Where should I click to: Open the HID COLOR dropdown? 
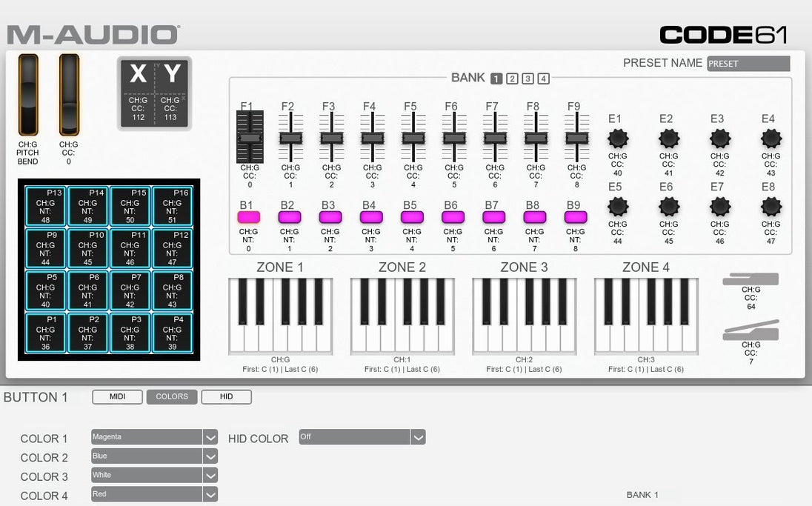362,437
